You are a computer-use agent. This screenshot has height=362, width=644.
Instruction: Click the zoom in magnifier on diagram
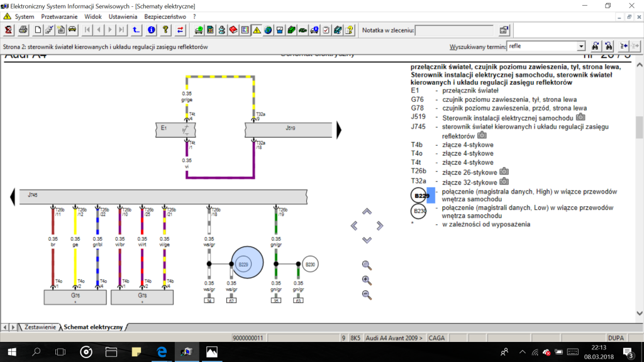coord(367,280)
